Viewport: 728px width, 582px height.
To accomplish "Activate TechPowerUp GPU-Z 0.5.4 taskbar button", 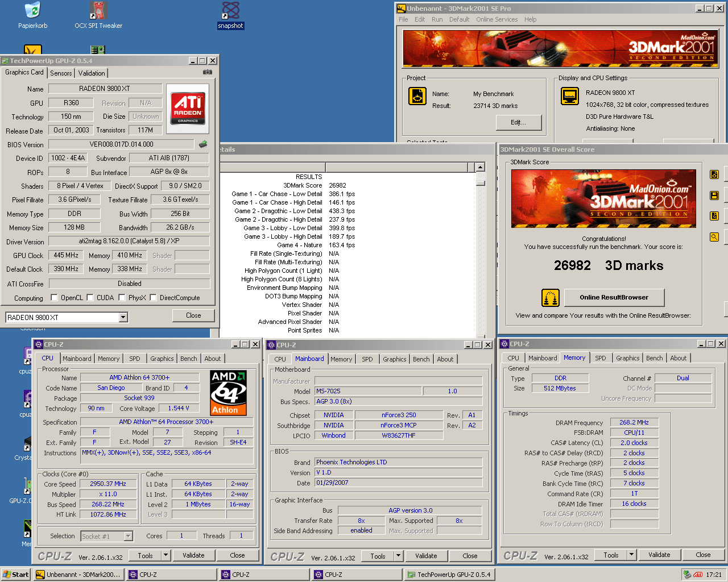I will point(449,575).
